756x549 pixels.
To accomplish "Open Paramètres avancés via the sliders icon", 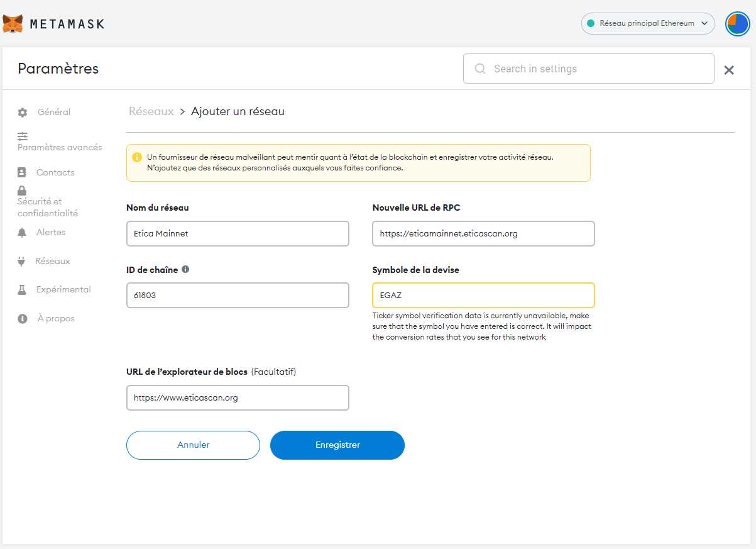I will click(x=22, y=136).
